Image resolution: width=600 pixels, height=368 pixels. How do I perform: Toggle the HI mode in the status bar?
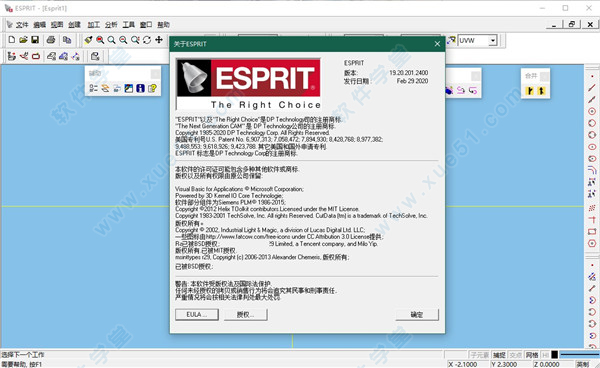pyautogui.click(x=545, y=355)
